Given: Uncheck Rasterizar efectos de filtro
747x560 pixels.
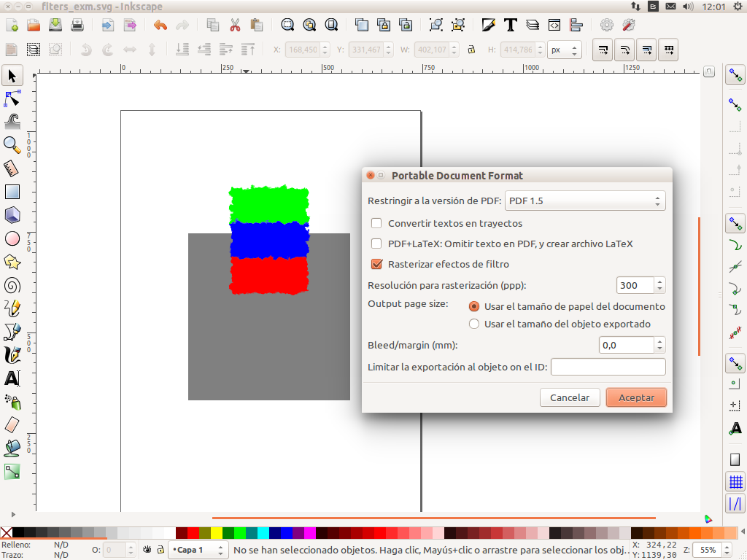Looking at the screenshot, I should pyautogui.click(x=376, y=264).
